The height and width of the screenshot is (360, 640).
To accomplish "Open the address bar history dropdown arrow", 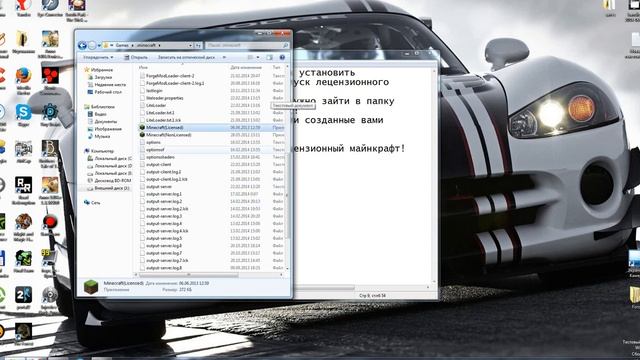I will click(190, 45).
